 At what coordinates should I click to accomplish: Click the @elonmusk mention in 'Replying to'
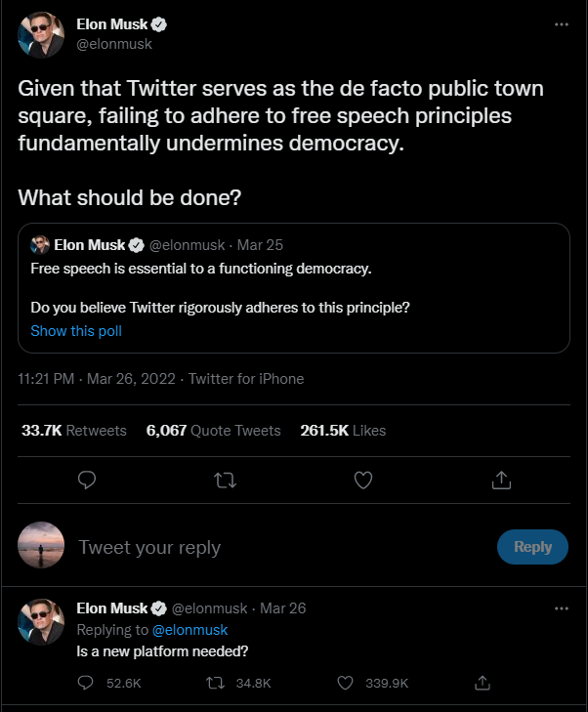189,630
